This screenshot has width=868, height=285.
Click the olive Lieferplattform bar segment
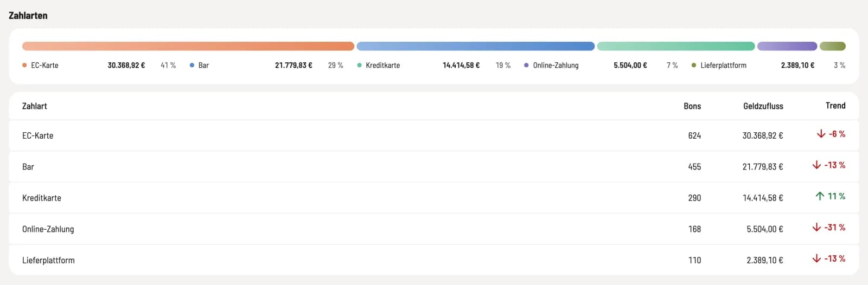[x=833, y=46]
